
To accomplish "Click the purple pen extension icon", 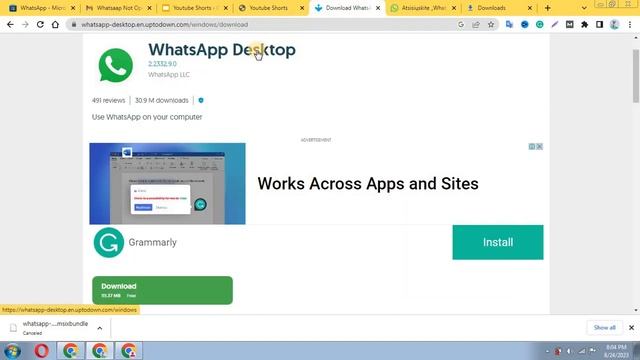I will pos(555,24).
